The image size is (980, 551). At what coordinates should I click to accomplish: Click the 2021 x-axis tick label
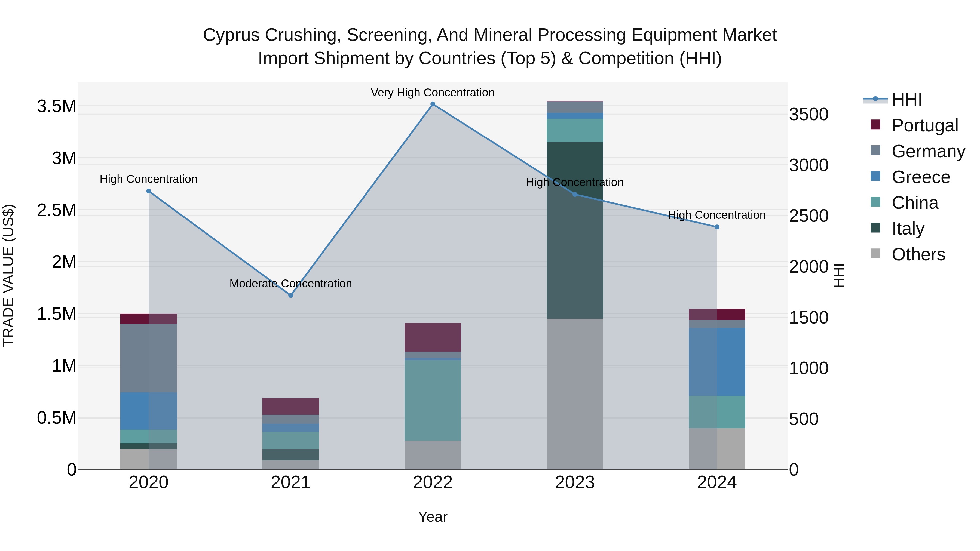point(291,482)
